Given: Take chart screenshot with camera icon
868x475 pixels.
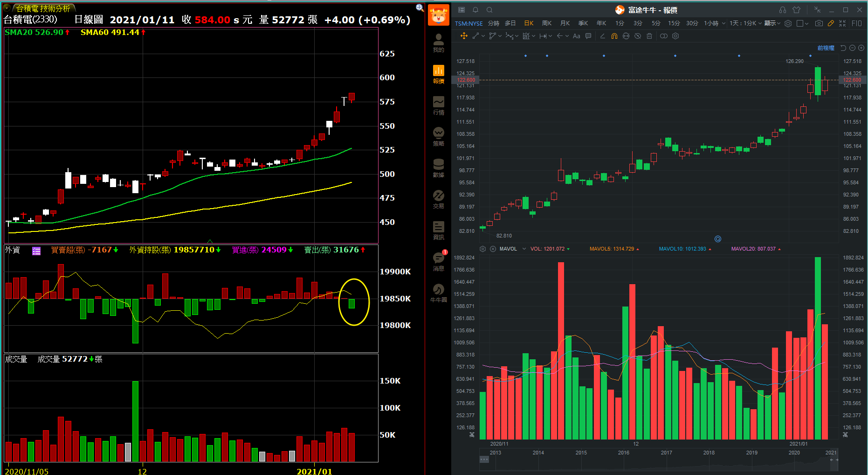Looking at the screenshot, I should coord(819,23).
